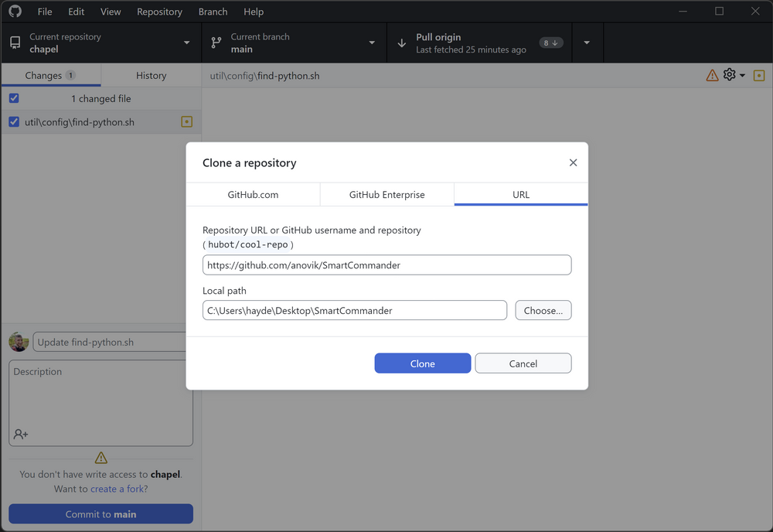
Task: Click the Clone button
Action: (423, 363)
